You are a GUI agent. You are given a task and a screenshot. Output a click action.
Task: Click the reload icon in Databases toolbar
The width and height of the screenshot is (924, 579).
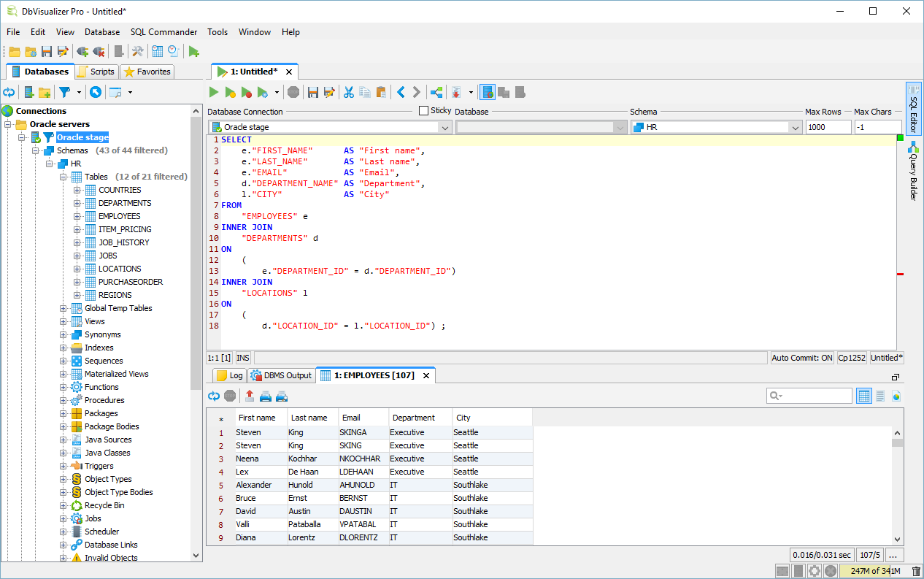(x=9, y=92)
